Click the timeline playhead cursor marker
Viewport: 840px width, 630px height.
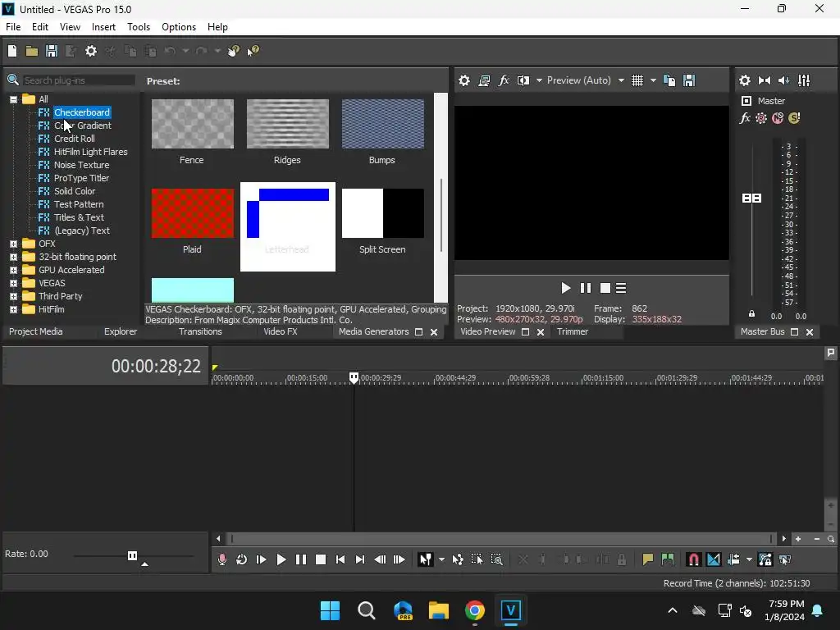click(354, 377)
